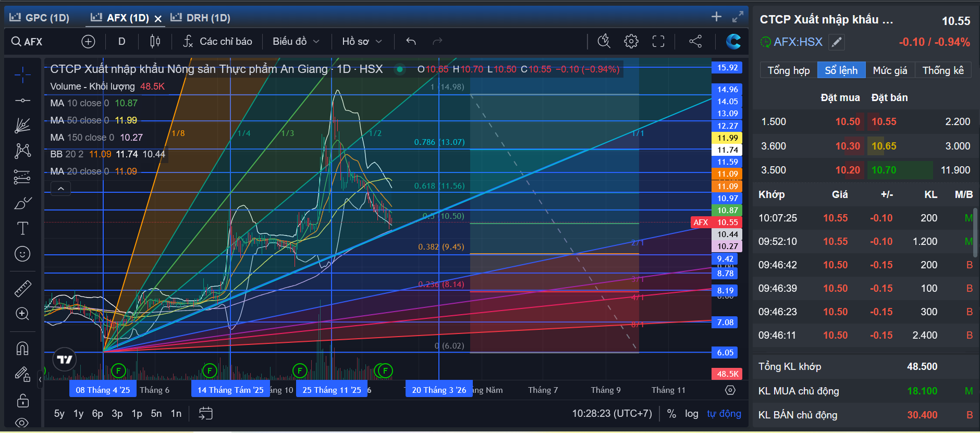Edit the AFX:HSX symbol with pencil
The image size is (980, 433).
837,42
